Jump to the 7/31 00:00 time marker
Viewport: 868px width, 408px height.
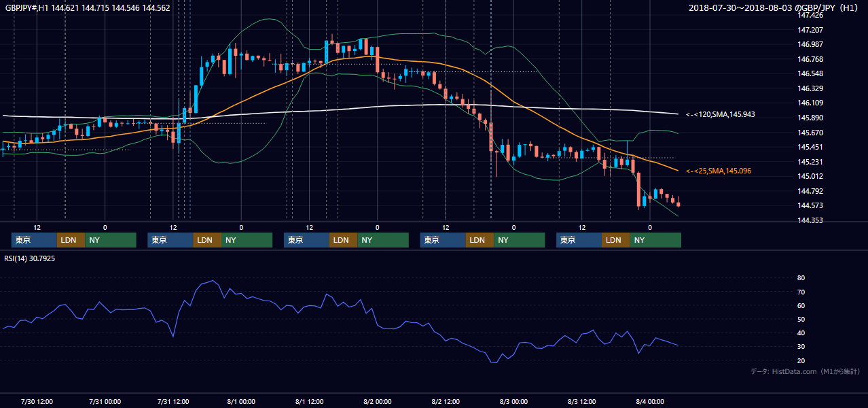pyautogui.click(x=105, y=401)
